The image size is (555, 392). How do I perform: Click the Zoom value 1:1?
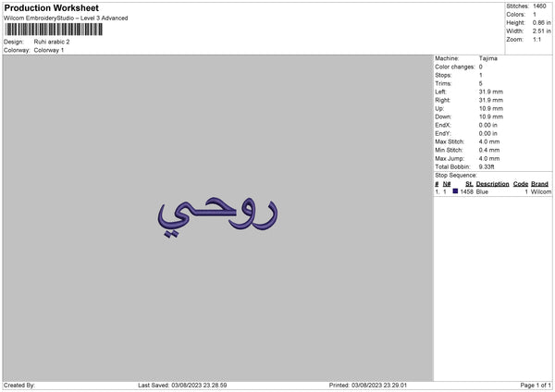pyautogui.click(x=536, y=40)
